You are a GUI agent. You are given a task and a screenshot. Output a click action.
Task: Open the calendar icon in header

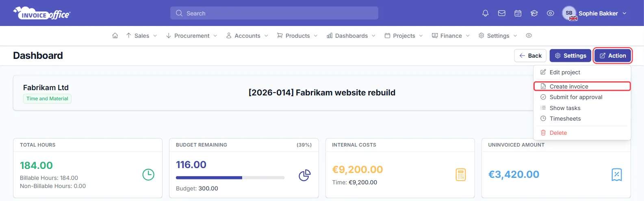click(518, 13)
